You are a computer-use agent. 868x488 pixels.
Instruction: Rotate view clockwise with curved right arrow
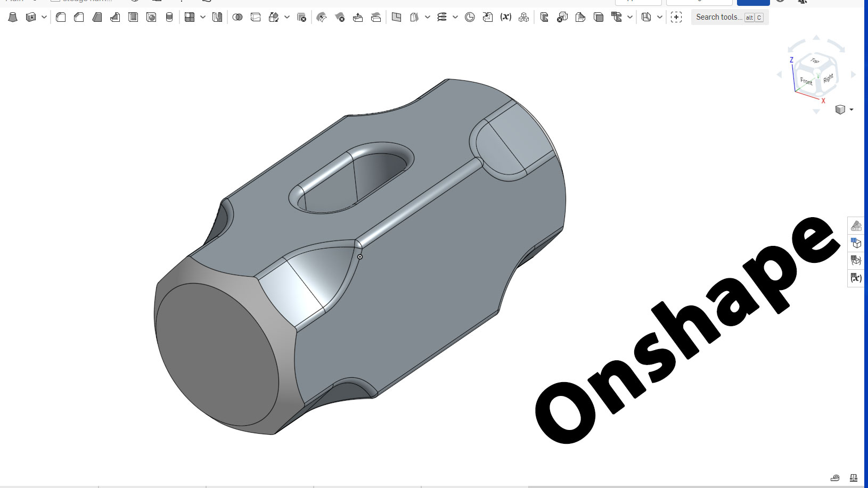(x=837, y=45)
